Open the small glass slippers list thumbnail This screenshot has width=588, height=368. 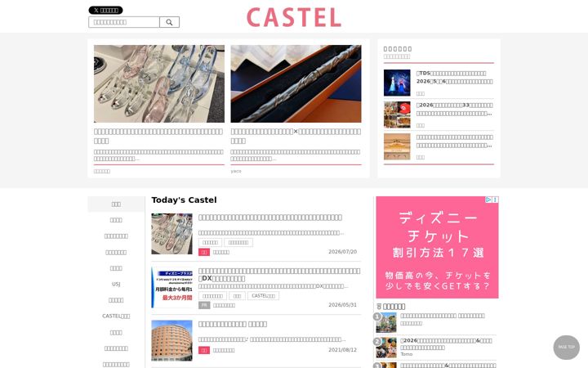pos(171,234)
